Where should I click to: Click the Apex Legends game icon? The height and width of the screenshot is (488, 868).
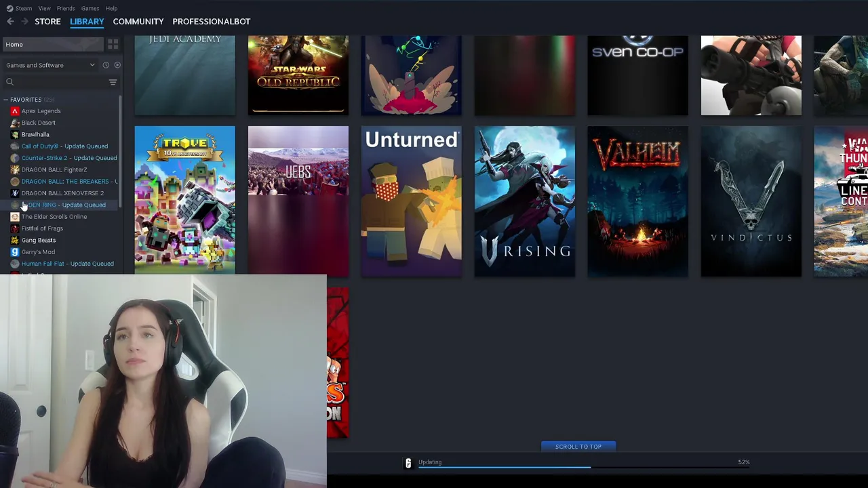[15, 111]
